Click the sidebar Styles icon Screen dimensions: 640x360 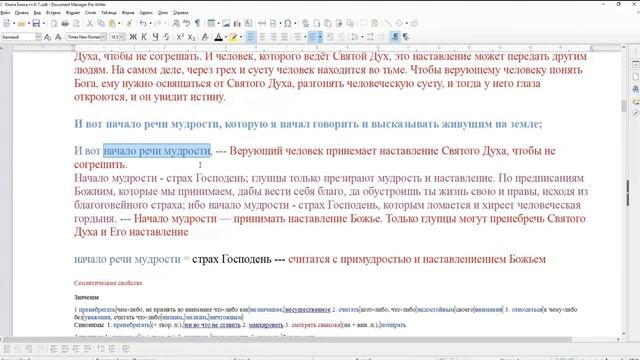coord(635,89)
